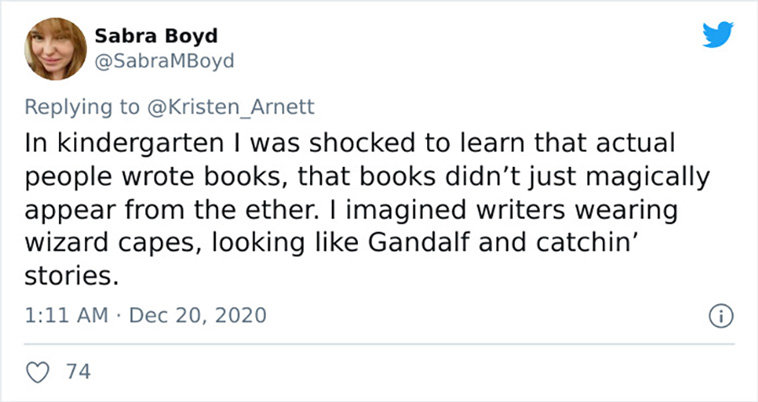The image size is (758, 402).
Task: Click the final word 'stories.' in tweet
Action: click(x=72, y=276)
